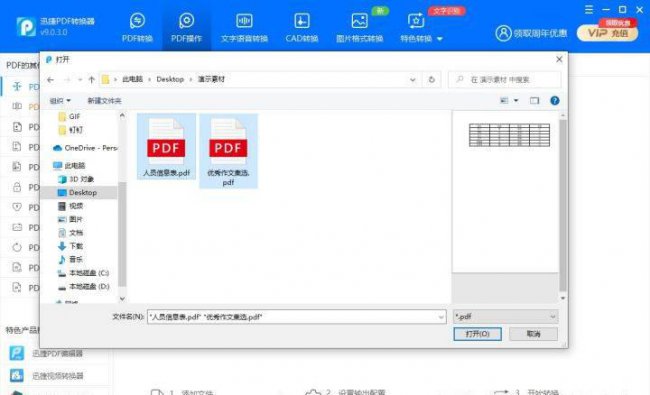Click the 取消 button

(x=534, y=334)
